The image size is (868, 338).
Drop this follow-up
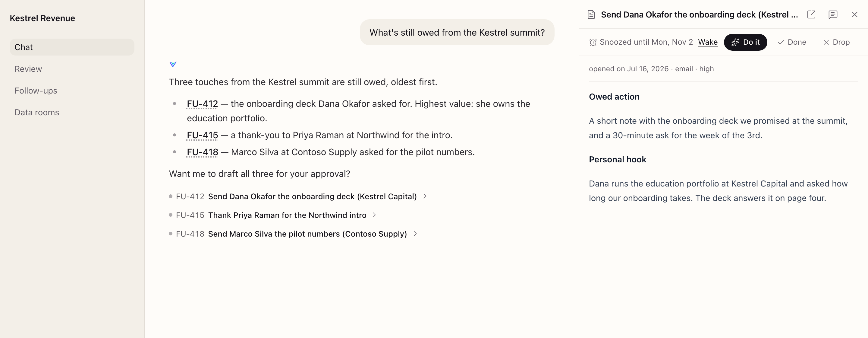pos(836,42)
